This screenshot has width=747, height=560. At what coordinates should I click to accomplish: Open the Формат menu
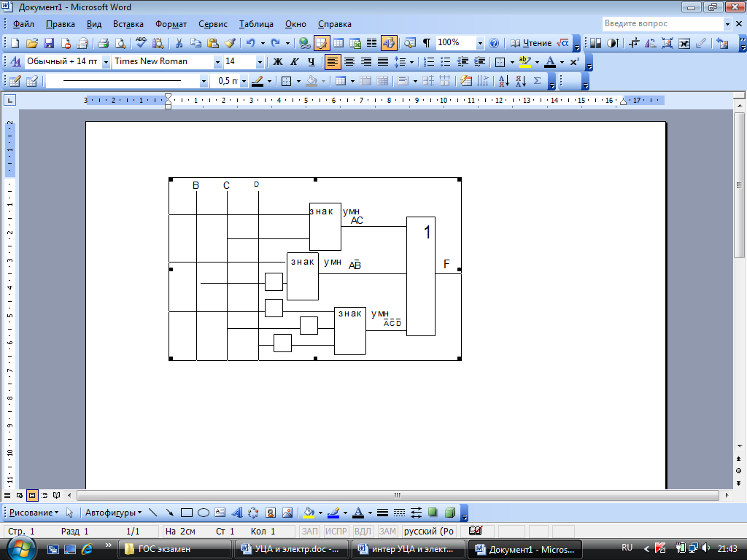coord(171,24)
